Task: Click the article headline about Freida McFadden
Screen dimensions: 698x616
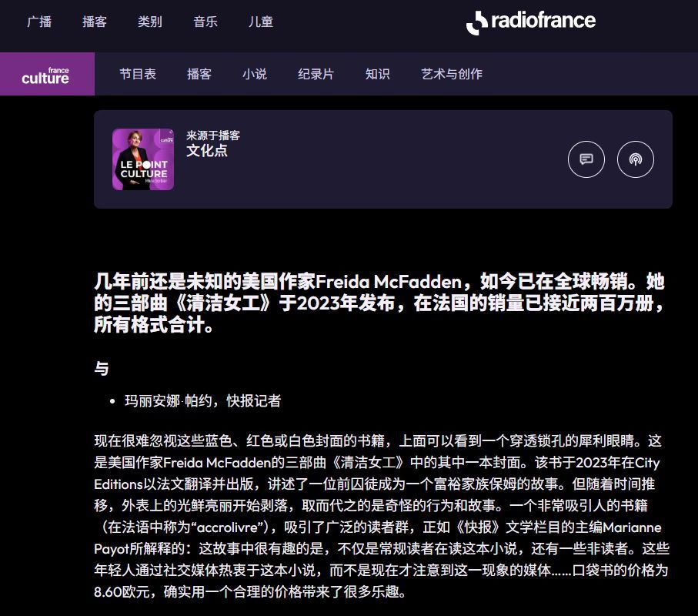Action: [379, 303]
